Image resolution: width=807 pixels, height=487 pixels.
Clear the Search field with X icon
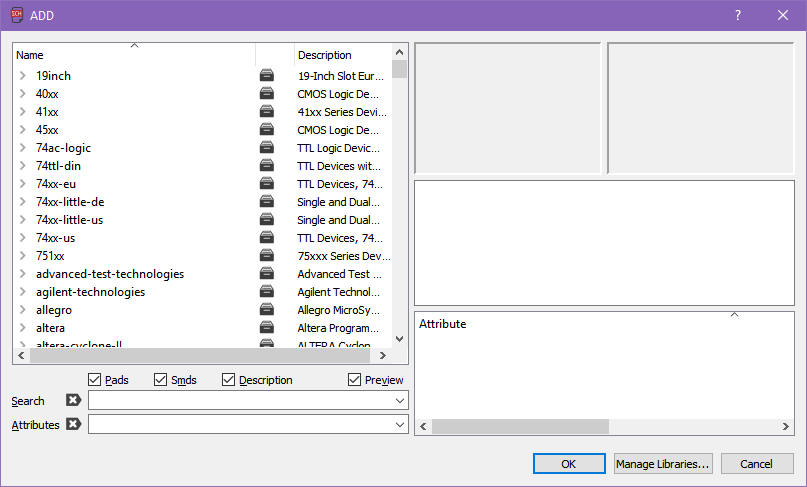click(x=73, y=401)
